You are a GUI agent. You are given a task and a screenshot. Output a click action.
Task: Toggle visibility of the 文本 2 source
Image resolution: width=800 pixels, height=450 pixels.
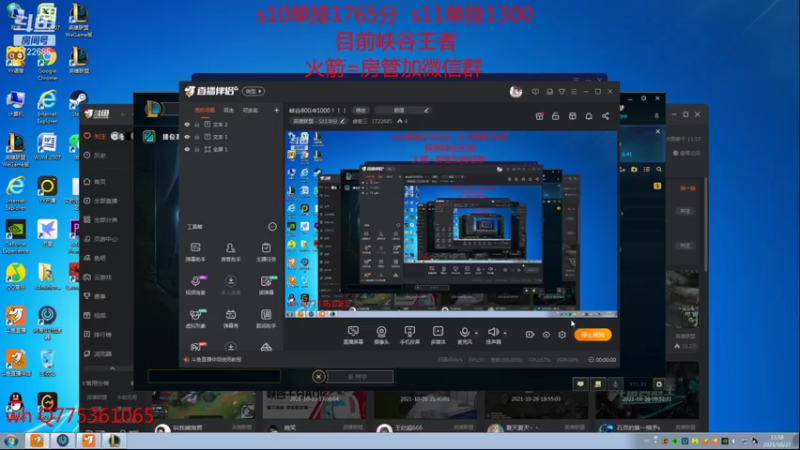pos(187,124)
